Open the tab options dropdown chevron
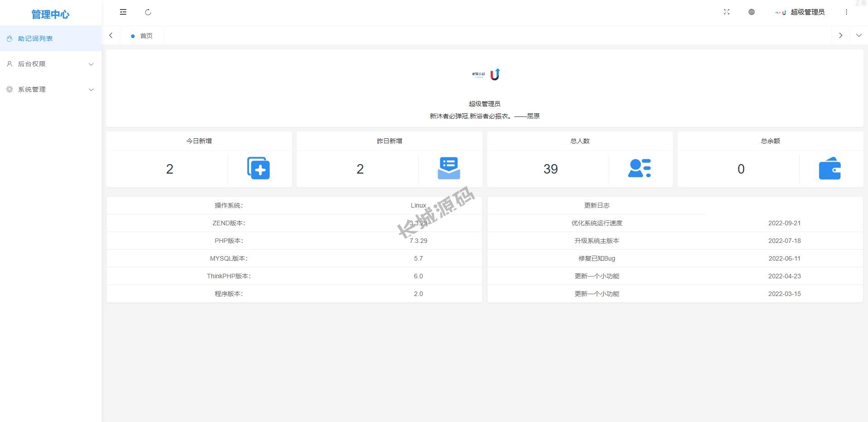The height and width of the screenshot is (422, 868). [859, 35]
